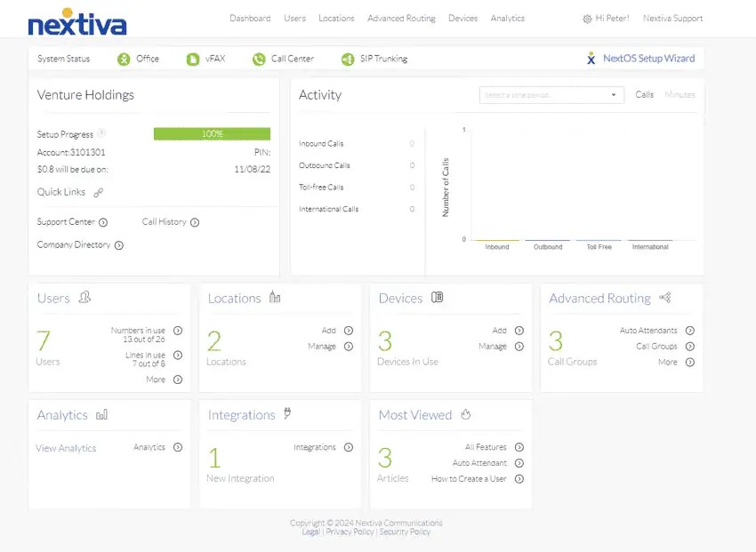Click the Analytics arrow in Analytics card
The height and width of the screenshot is (552, 756).
coord(178,447)
